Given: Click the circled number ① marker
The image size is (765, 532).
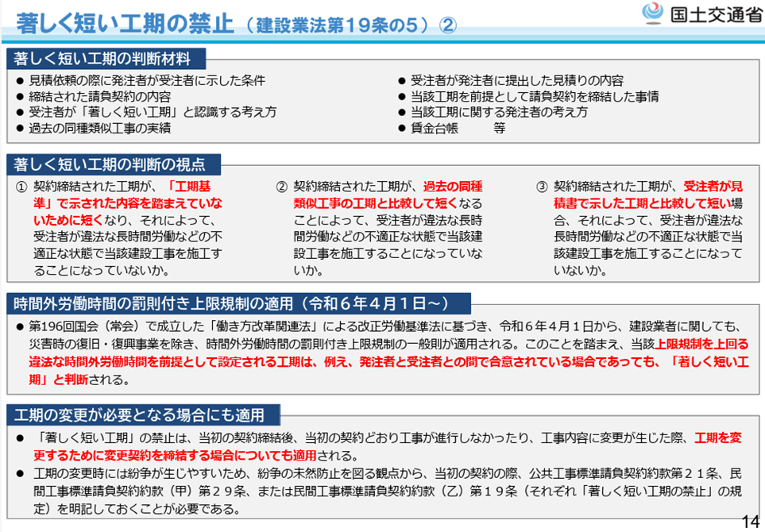Looking at the screenshot, I should pyautogui.click(x=21, y=187).
